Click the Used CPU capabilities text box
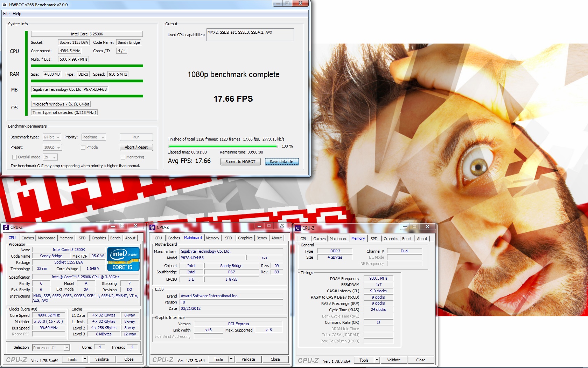 pyautogui.click(x=250, y=35)
